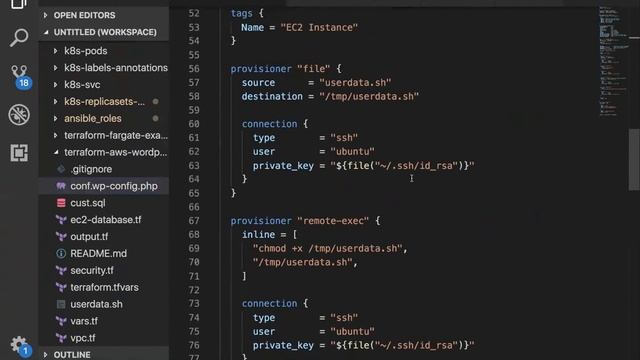Click the .gitignore file icon
The height and width of the screenshot is (360, 640).
point(61,169)
